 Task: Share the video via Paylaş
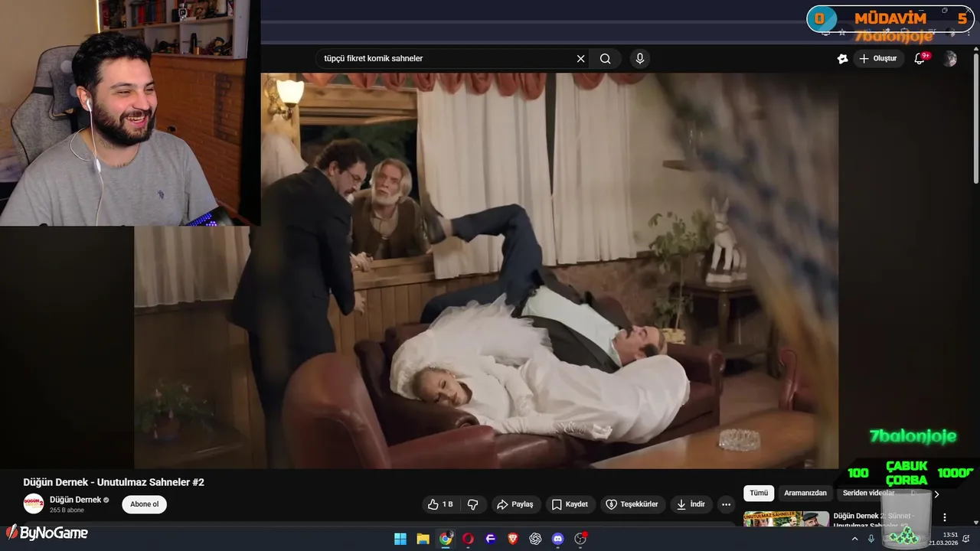click(x=515, y=504)
